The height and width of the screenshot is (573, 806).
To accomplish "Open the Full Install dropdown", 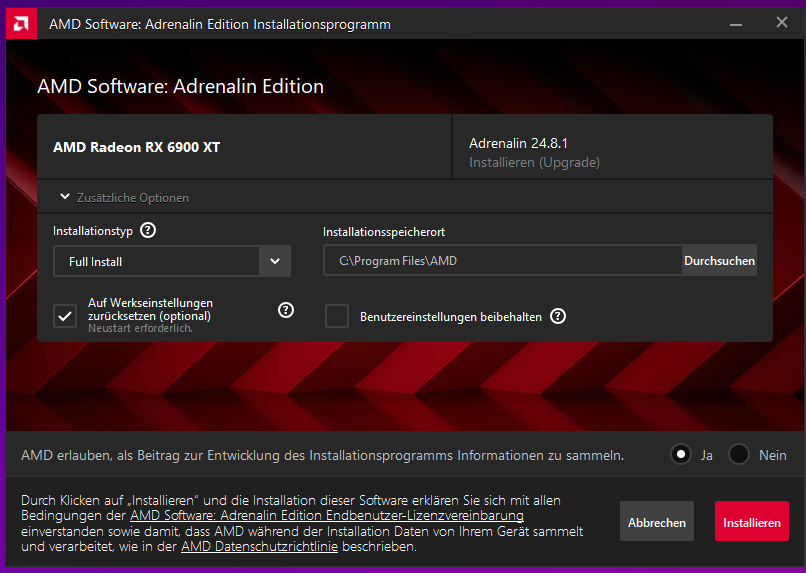I will coord(172,261).
